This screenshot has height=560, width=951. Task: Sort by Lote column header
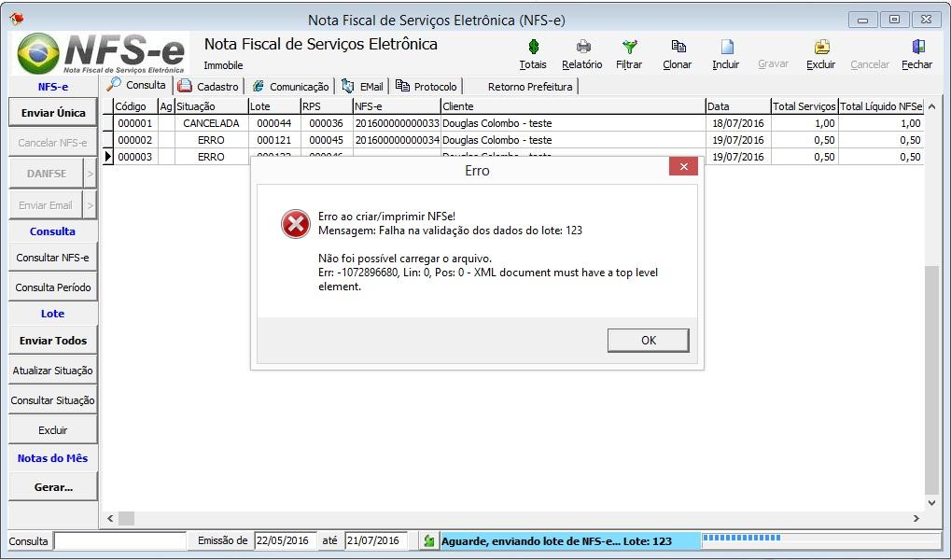[274, 106]
